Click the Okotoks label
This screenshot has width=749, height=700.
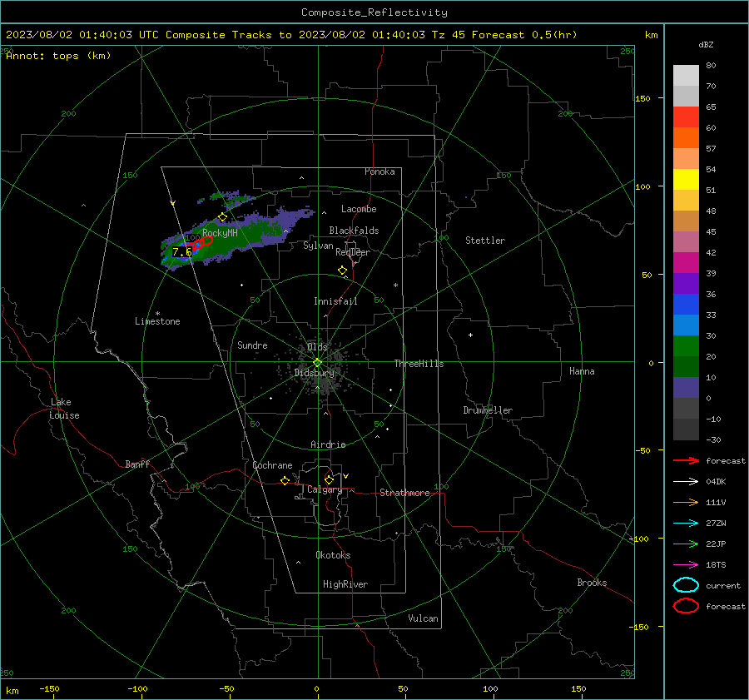click(x=333, y=555)
